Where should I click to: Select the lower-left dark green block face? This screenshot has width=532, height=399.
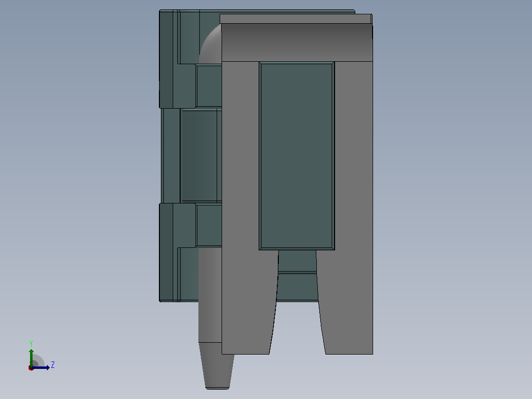click(x=166, y=252)
